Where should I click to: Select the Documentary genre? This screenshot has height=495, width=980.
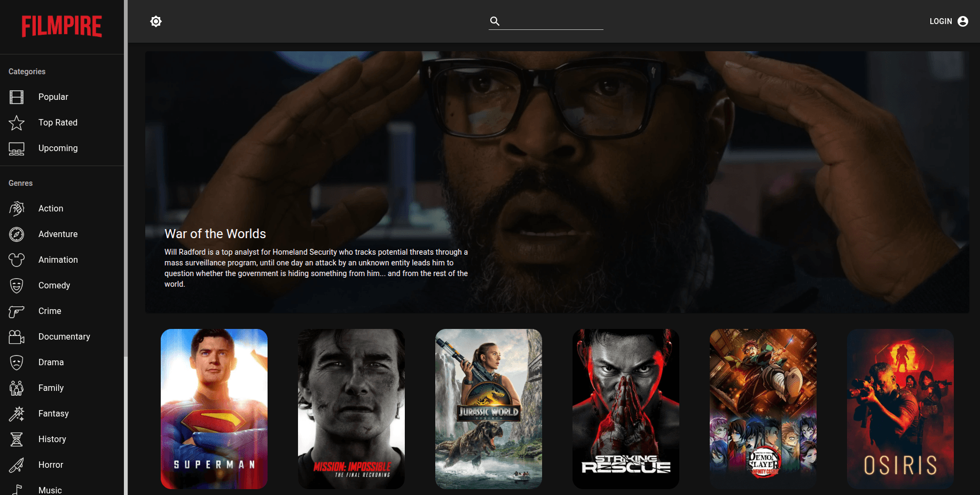point(62,337)
